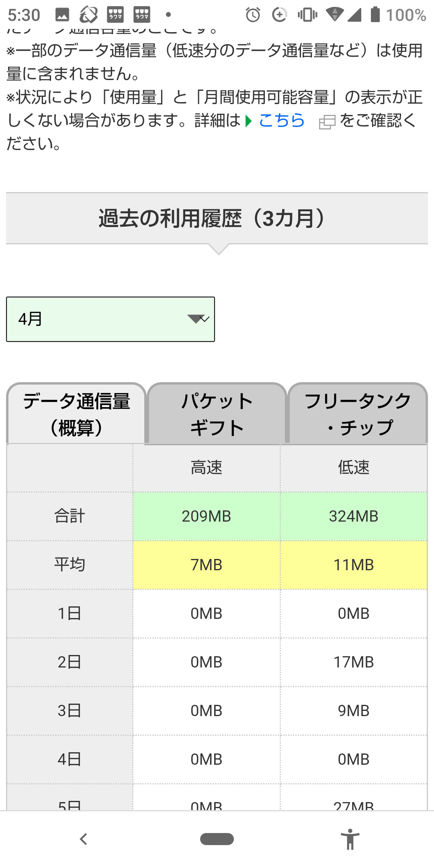This screenshot has width=434, height=868.
Task: Click the dropdown arrow on month selector
Action: point(199,319)
